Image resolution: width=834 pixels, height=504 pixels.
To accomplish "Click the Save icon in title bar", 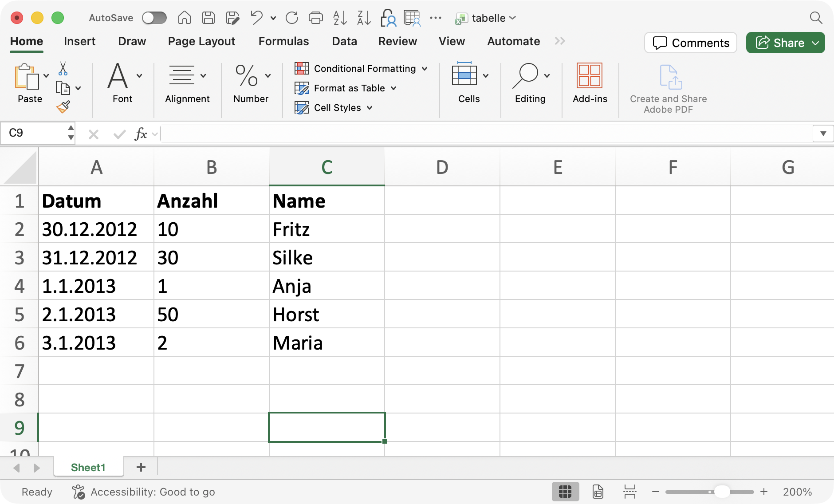I will 208,18.
